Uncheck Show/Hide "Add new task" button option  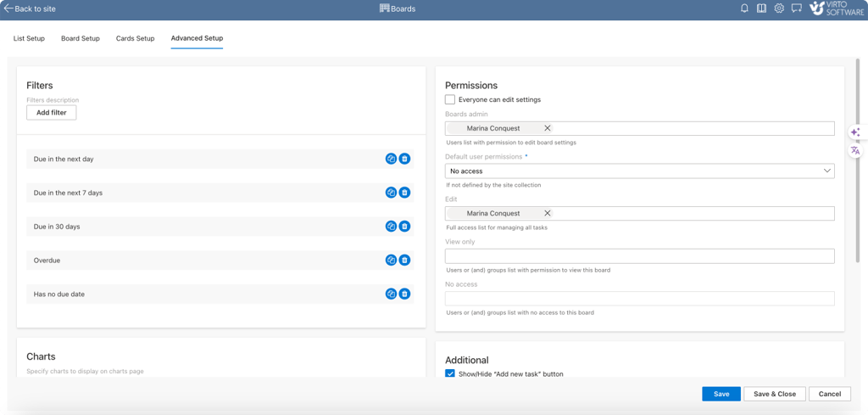450,374
